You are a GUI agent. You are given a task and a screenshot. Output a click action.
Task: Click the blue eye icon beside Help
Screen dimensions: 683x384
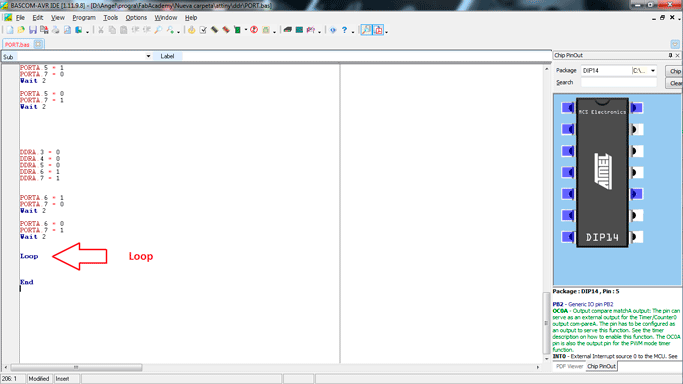(x=333, y=30)
